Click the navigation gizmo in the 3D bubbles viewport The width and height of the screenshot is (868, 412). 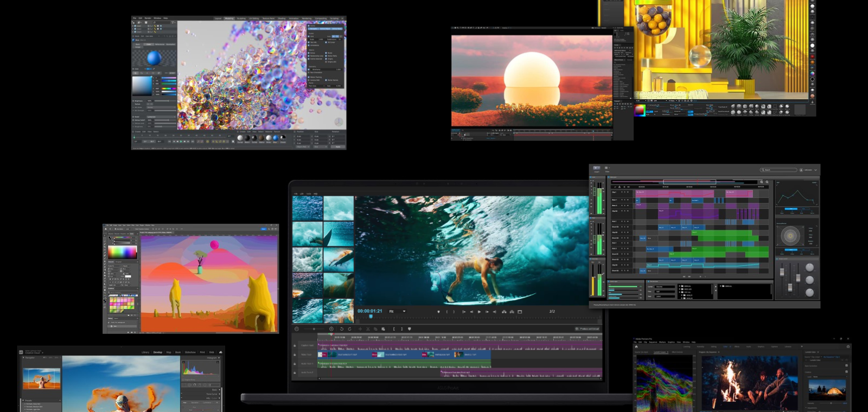coord(339,121)
